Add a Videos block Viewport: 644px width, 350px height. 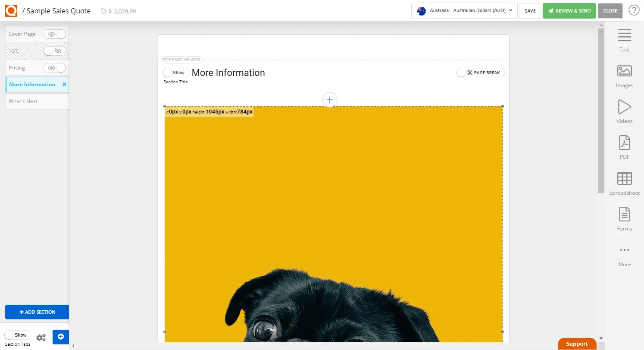pos(624,111)
